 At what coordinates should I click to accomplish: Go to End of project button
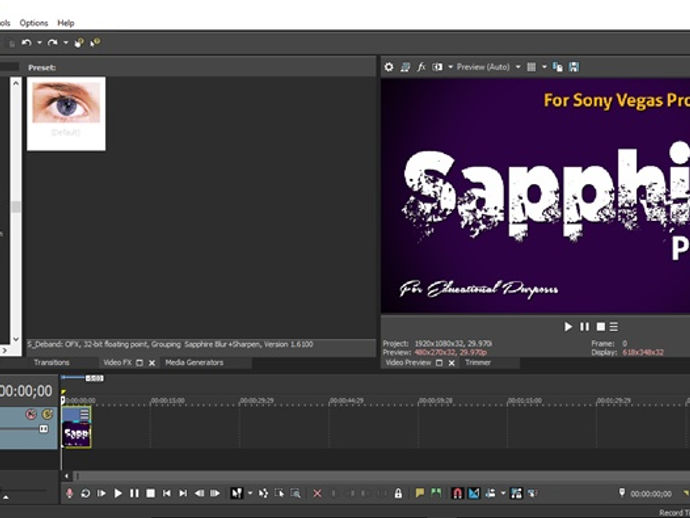183,493
